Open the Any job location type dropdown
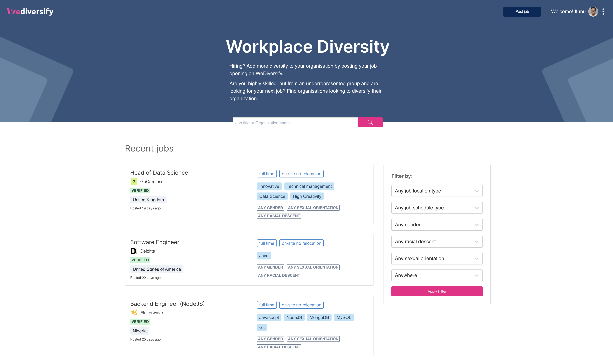The height and width of the screenshot is (364, 613). pos(437,191)
